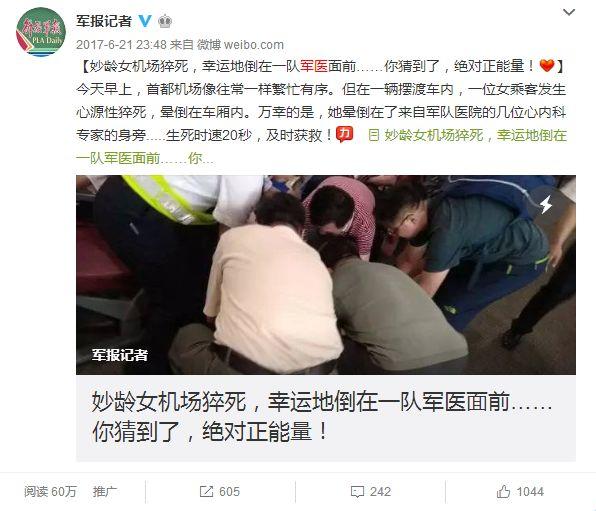
Task: Open the article card headline text
Action: [322, 416]
